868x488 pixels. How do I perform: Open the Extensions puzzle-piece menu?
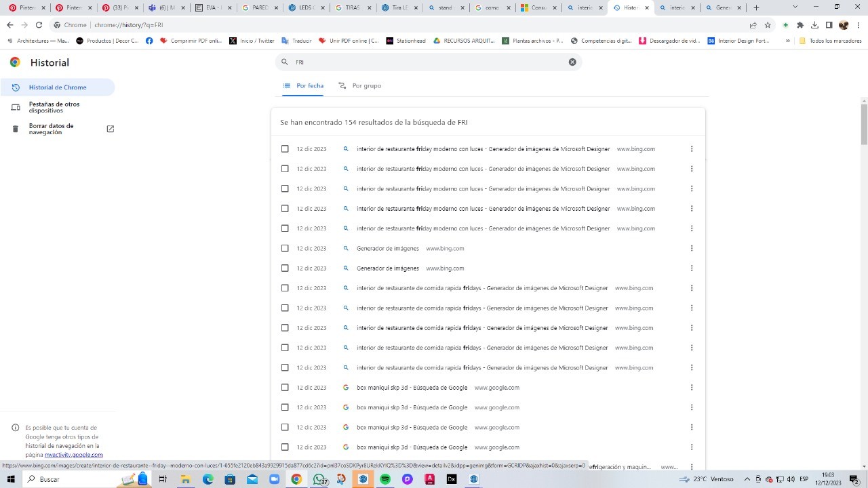tap(800, 25)
